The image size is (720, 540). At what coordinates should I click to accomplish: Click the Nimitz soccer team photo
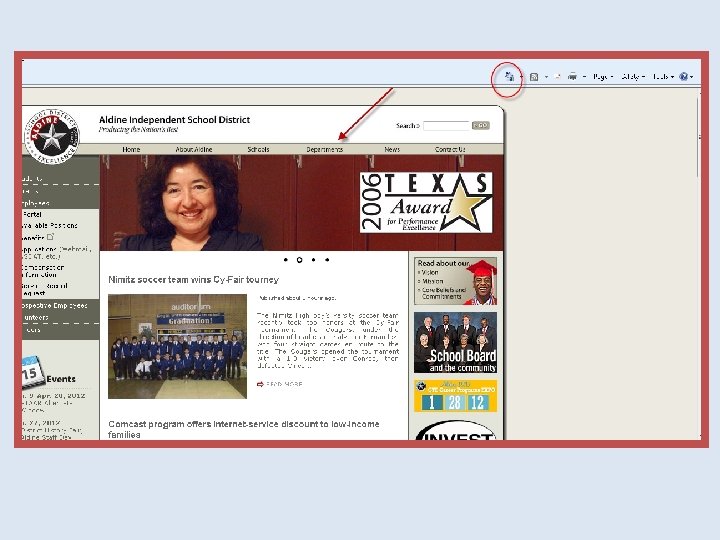[x=177, y=347]
